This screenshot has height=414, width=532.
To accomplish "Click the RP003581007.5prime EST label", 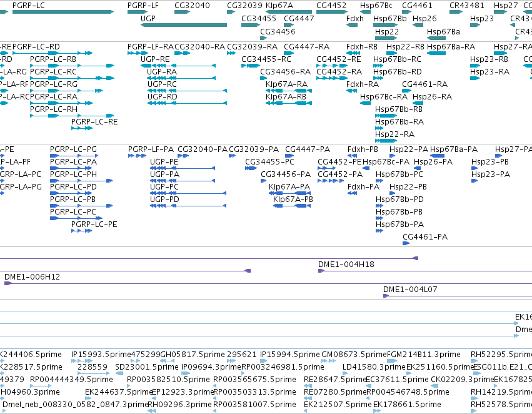I will [254, 405].
